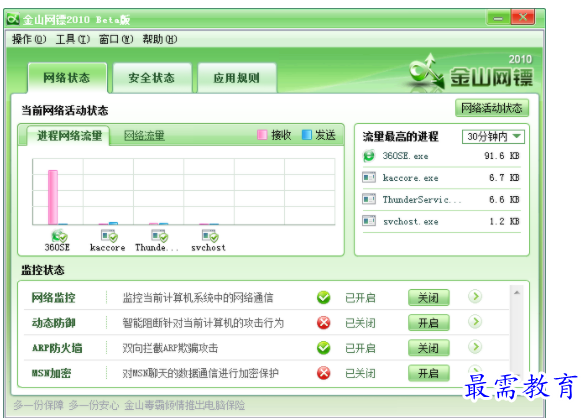The height and width of the screenshot is (418, 586).
Task: Click scroll-up arrow of monitor list scrollbar
Action: [x=517, y=292]
